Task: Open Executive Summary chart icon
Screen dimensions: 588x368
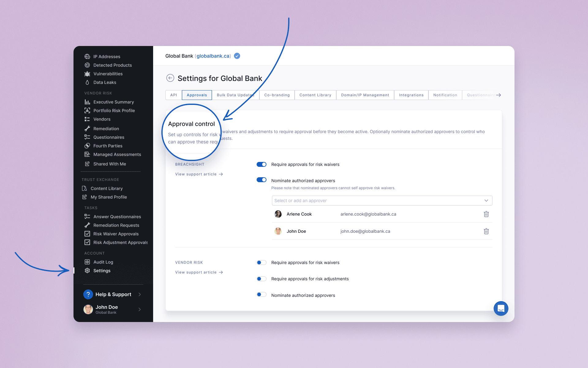Action: 87,102
